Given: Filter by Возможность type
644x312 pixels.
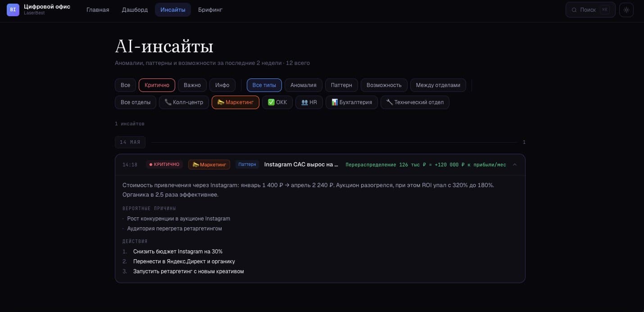Looking at the screenshot, I should click(x=384, y=85).
